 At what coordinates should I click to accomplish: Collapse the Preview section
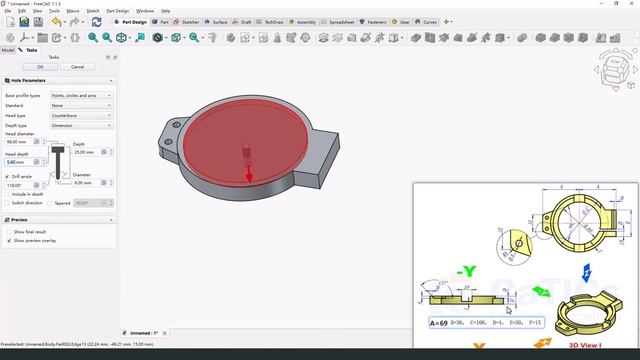click(x=111, y=220)
